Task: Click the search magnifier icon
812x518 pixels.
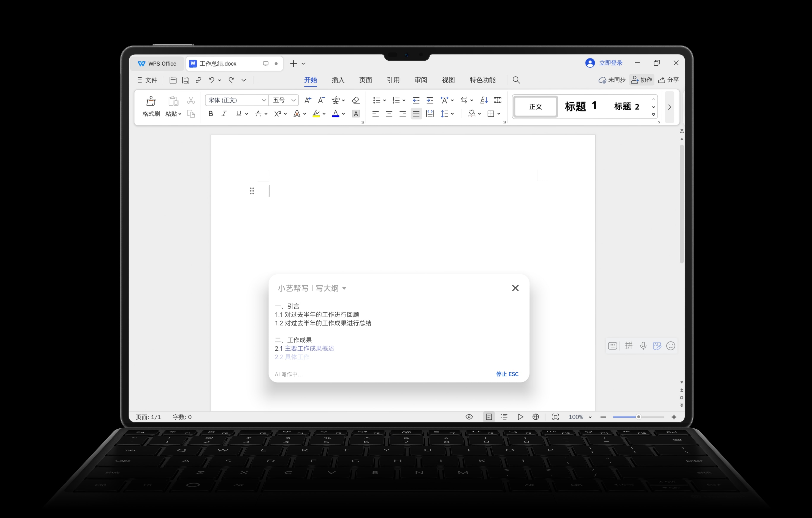Action: (x=516, y=80)
